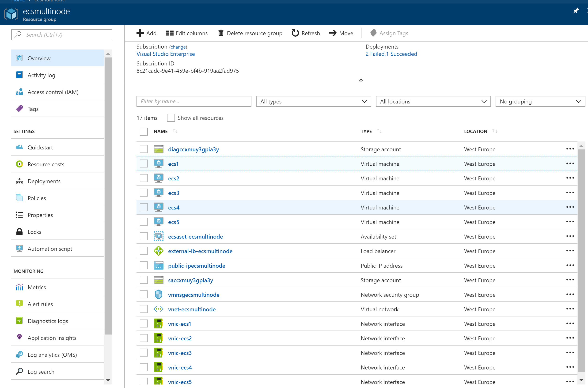Click the ecs3 virtual machine icon

pyautogui.click(x=158, y=193)
